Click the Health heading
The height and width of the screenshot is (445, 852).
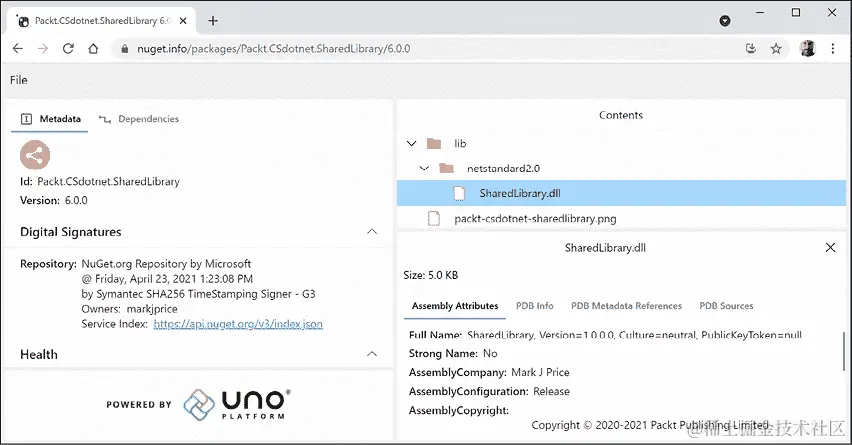(x=39, y=354)
